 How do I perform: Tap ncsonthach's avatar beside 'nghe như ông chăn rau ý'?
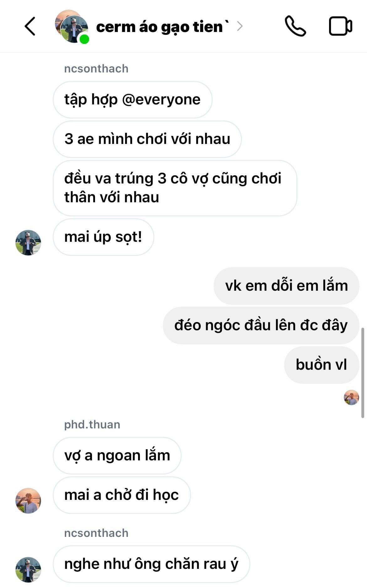28,569
